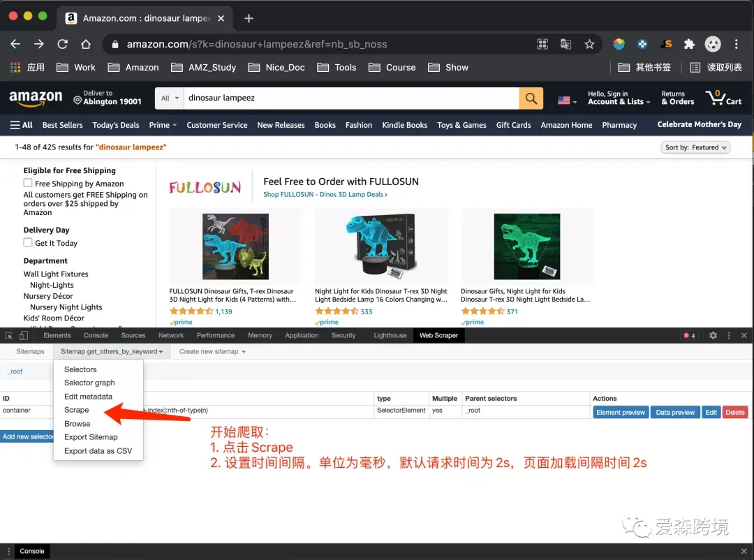Viewport: 754px width, 560px height.
Task: Expand the Account & Lists menu
Action: click(619, 98)
